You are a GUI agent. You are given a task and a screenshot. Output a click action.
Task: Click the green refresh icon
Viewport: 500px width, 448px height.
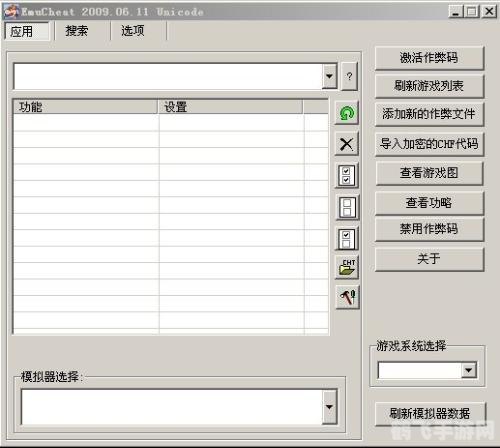(x=347, y=113)
